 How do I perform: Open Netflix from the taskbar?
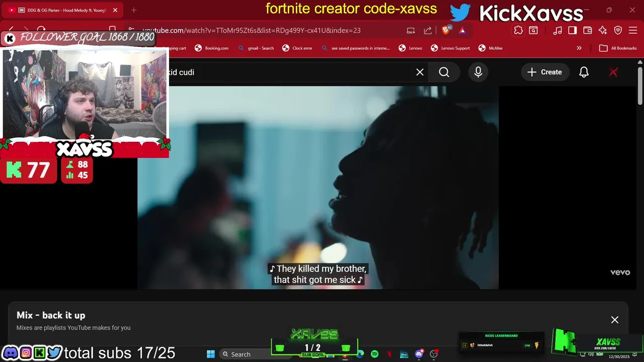(x=389, y=354)
